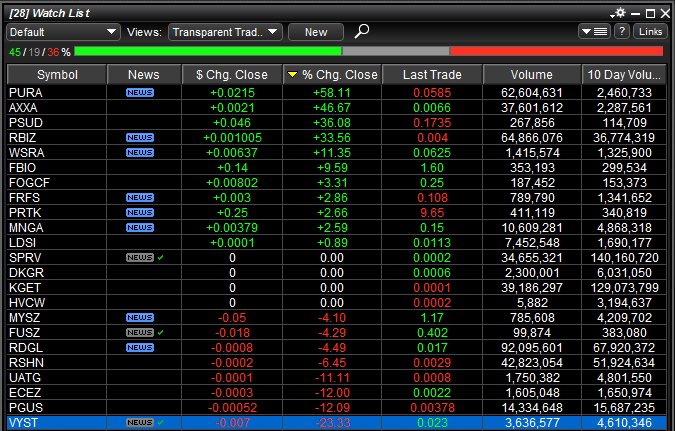Open the magnifier search icon
Screen dimensions: 675x431
coord(362,31)
